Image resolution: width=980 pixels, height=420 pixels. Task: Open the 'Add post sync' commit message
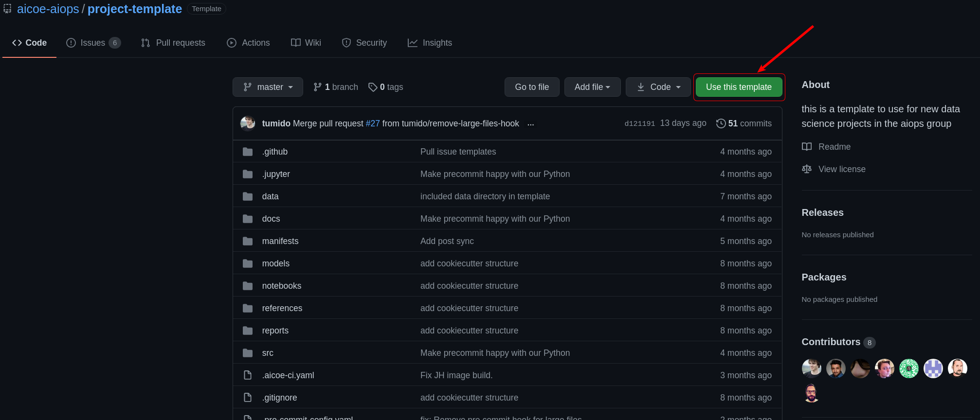coord(447,241)
